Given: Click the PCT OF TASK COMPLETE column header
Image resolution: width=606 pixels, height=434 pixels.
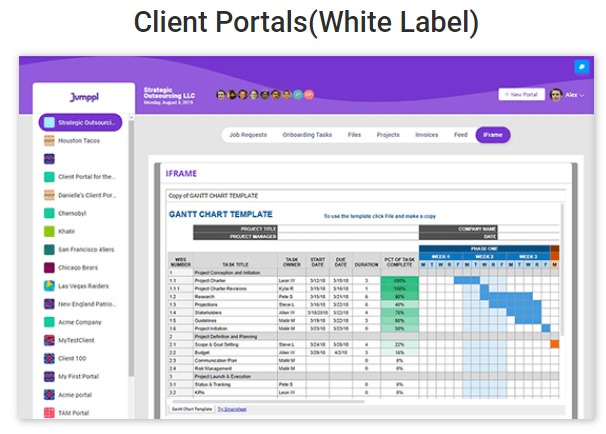Looking at the screenshot, I should click(400, 262).
